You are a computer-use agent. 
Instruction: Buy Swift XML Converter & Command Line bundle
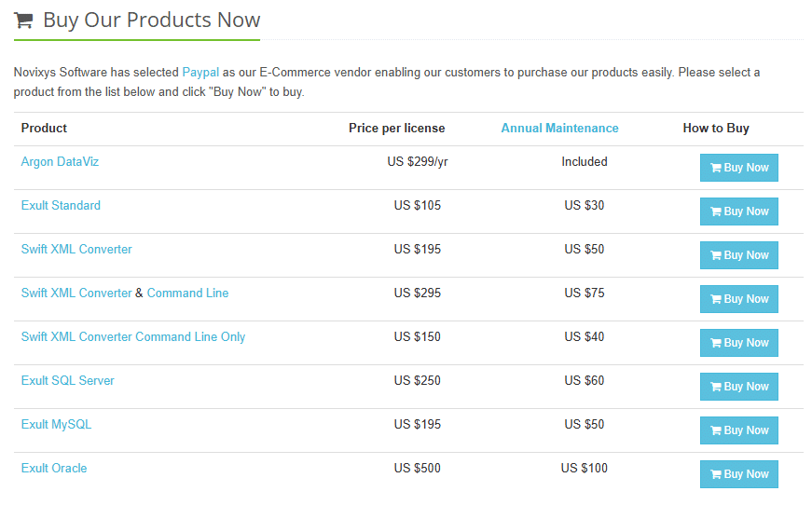coord(738,299)
